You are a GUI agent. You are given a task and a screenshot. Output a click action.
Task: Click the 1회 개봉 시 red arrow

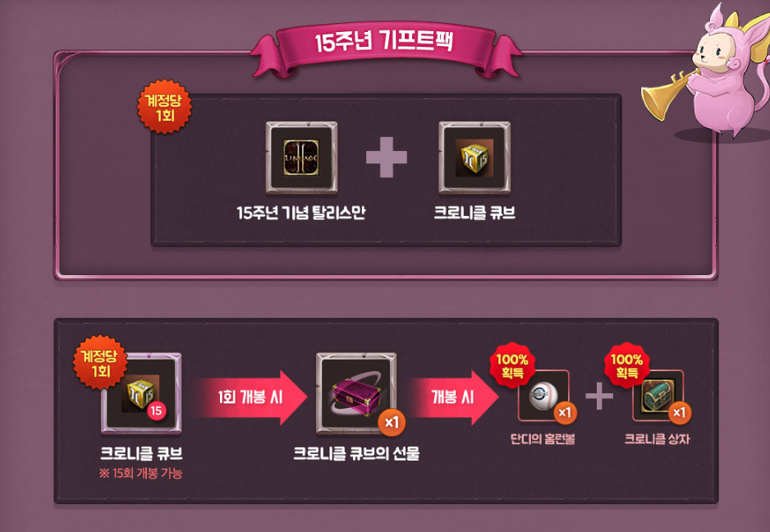click(250, 397)
